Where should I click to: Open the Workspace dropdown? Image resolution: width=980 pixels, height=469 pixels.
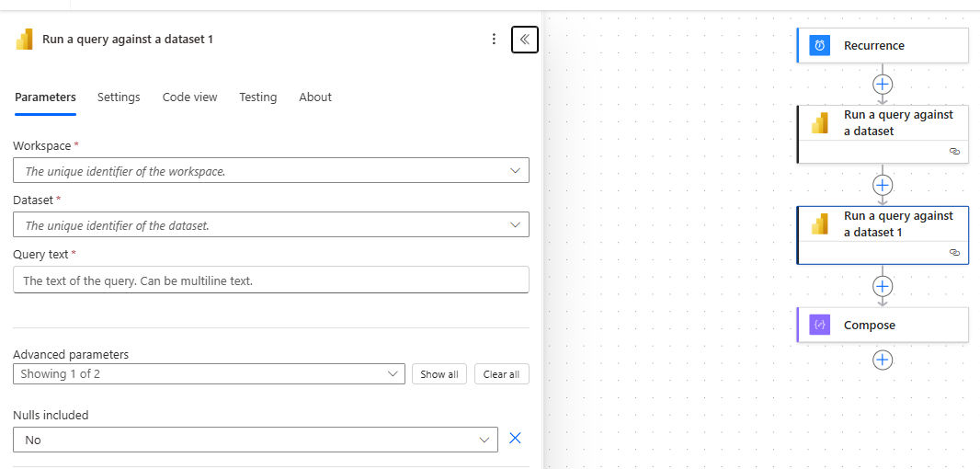click(271, 171)
